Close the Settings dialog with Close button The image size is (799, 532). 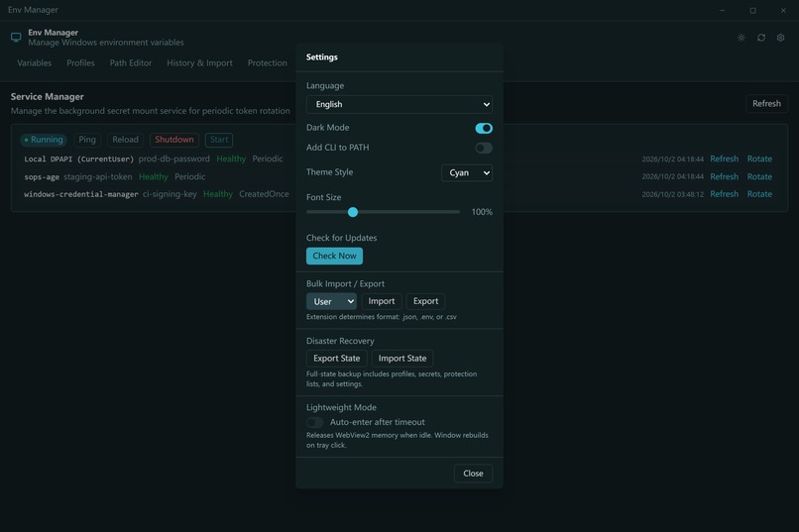[x=473, y=474]
